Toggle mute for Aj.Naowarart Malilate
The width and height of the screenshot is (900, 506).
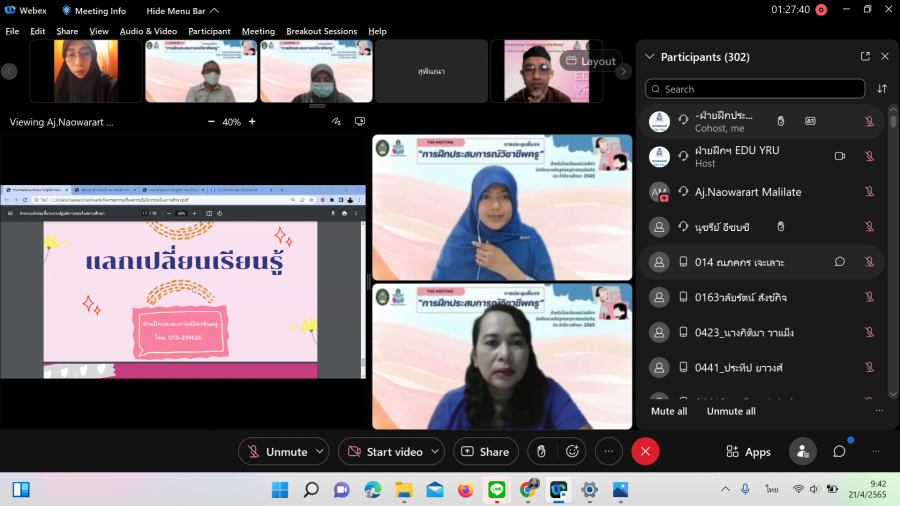(x=869, y=192)
